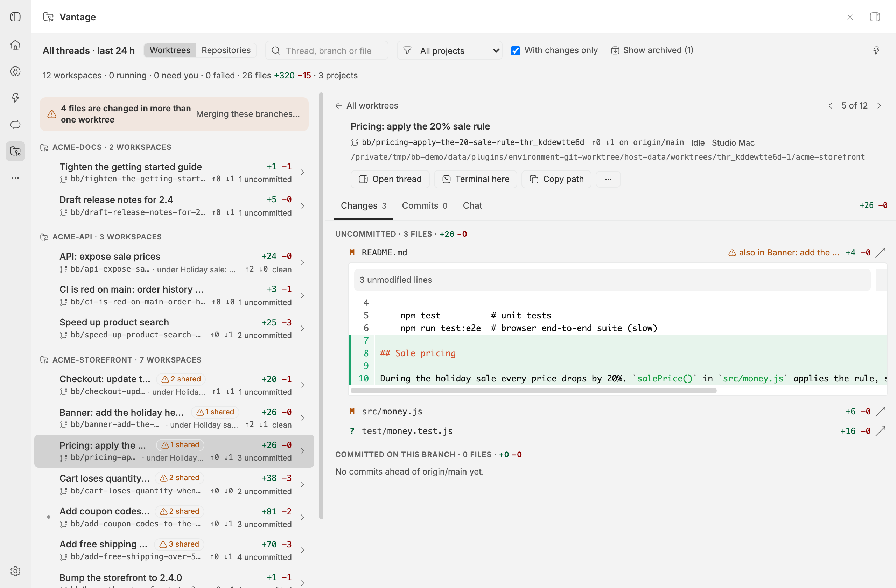Uncheck With changes only checkbox

click(516, 50)
